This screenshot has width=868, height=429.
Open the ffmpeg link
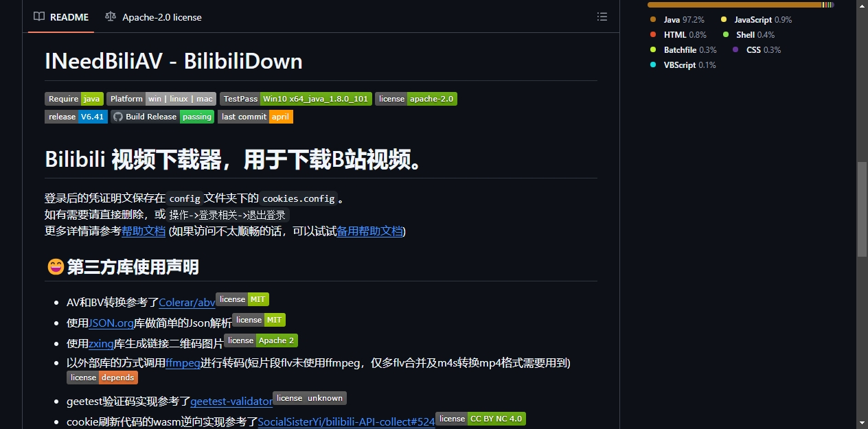coord(183,363)
